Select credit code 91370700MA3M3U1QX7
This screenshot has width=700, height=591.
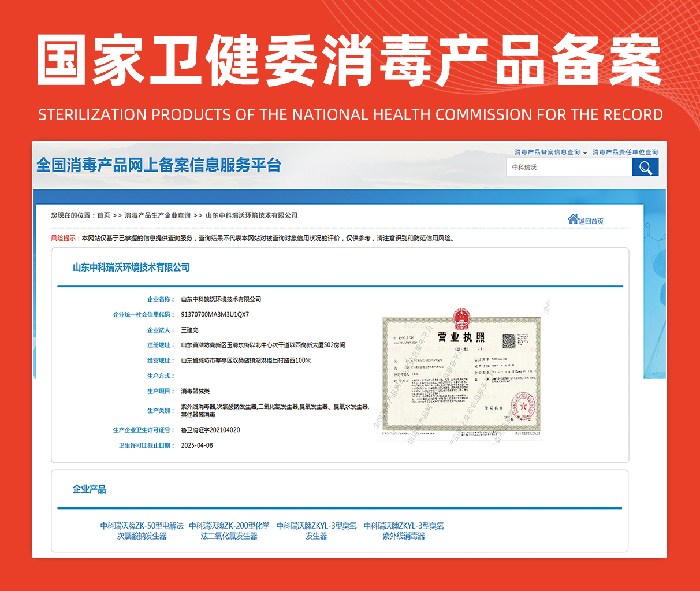point(215,315)
